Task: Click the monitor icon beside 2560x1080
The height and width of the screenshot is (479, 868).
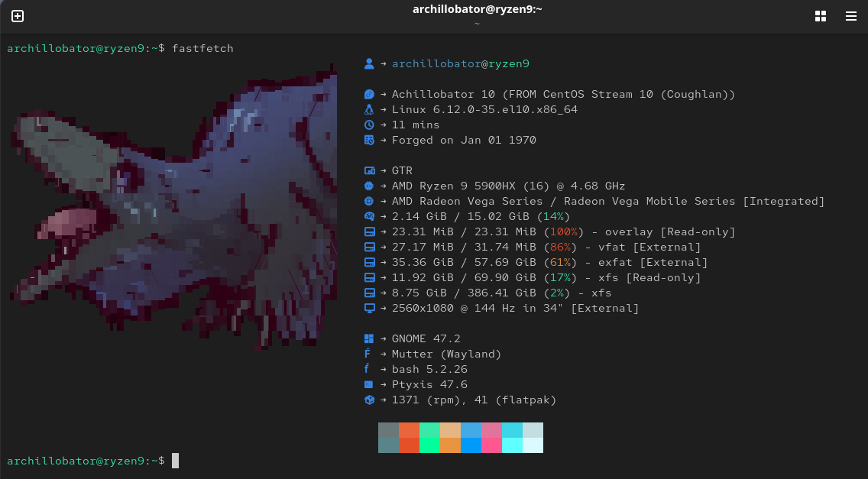Action: 369,309
